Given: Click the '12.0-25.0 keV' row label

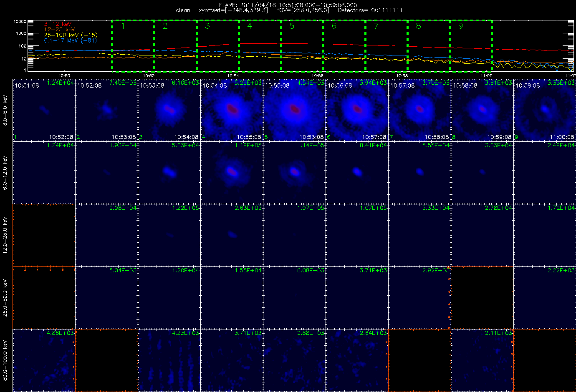Looking at the screenshot, I should 5,235.
